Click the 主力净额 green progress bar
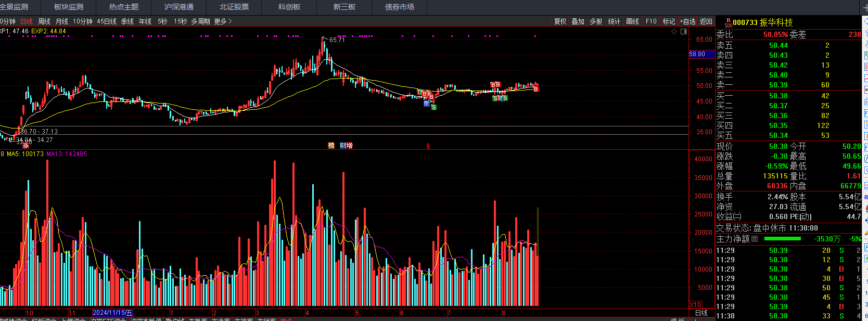Image resolution: width=868 pixels, height=321 pixels. click(x=783, y=239)
